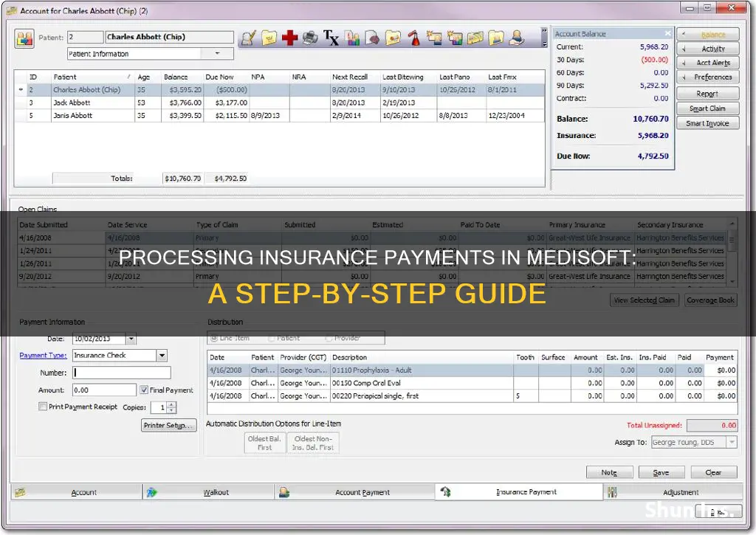Switch to the Account Payment tab
This screenshot has width=756, height=535.
355,492
